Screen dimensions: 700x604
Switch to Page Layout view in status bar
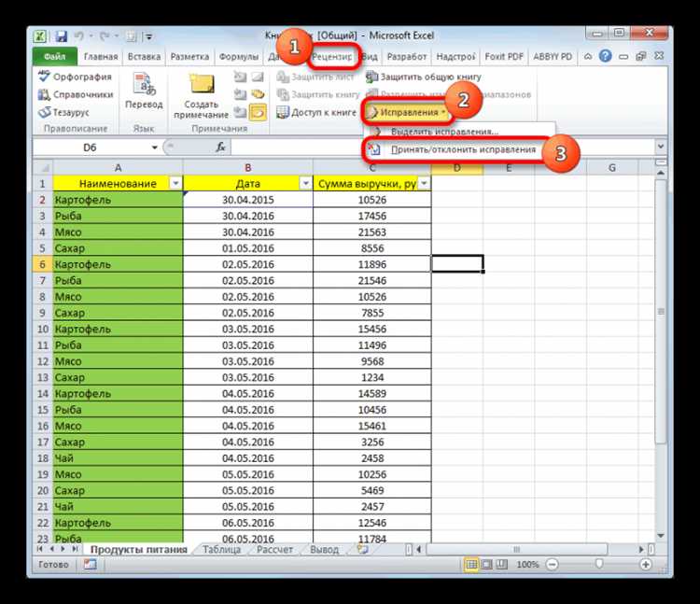486,565
